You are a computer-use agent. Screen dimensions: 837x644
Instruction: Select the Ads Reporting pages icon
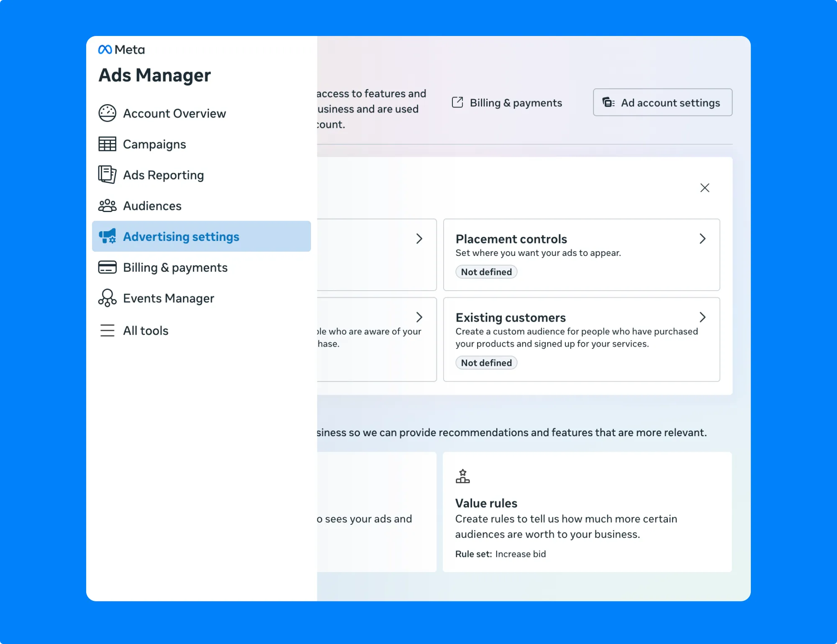[107, 174]
